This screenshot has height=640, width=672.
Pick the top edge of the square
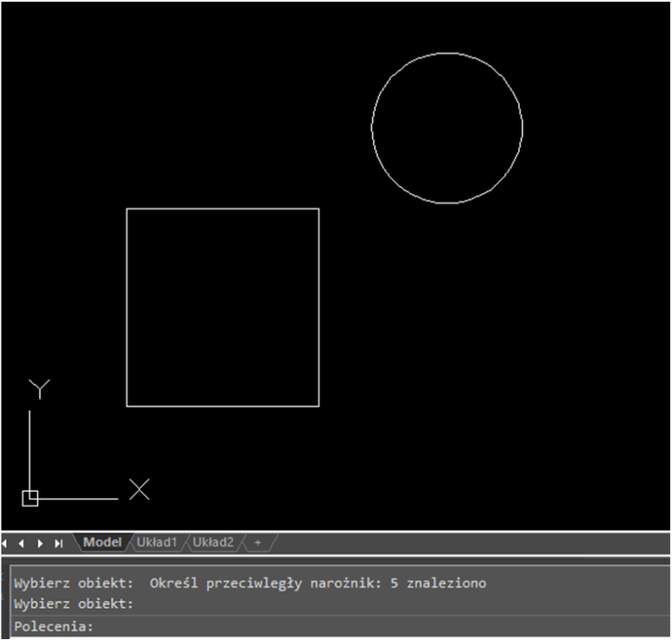(222, 209)
